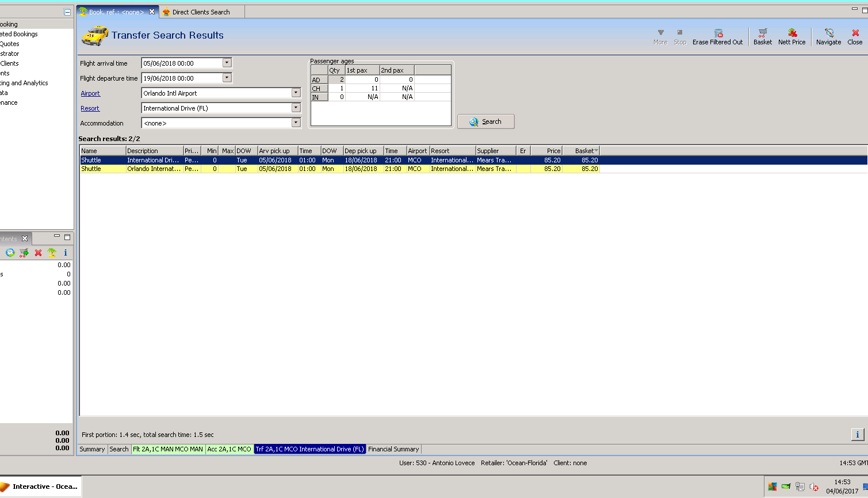
Task: Sort results by Price column header
Action: click(x=546, y=151)
